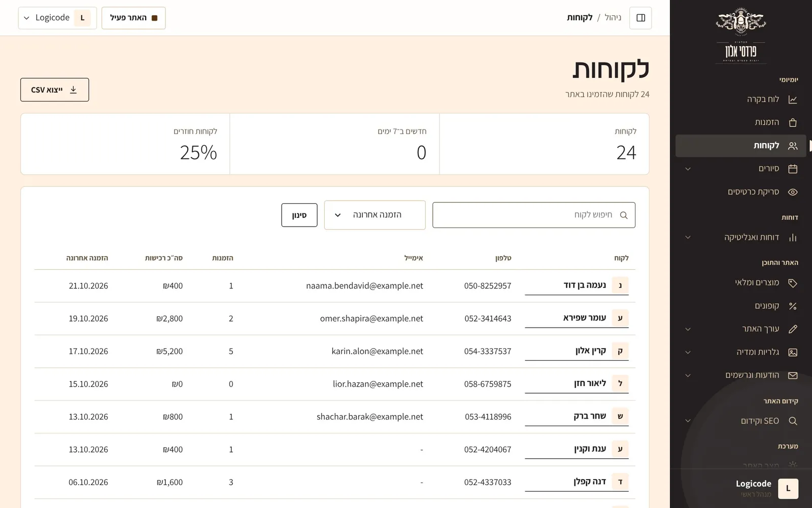Click the סה״כ רכישות column header
This screenshot has height=508, width=812.
(x=164, y=258)
